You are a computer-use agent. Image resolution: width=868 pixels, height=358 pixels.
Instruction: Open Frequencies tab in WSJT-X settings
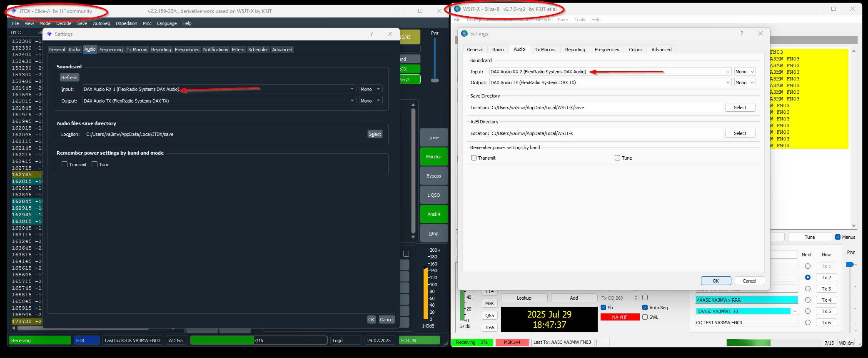[607, 50]
